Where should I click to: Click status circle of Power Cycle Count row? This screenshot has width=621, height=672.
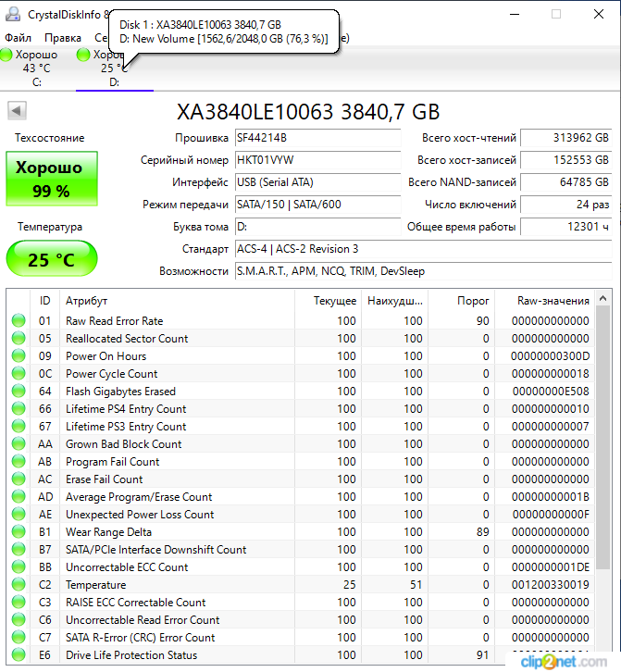coord(19,373)
